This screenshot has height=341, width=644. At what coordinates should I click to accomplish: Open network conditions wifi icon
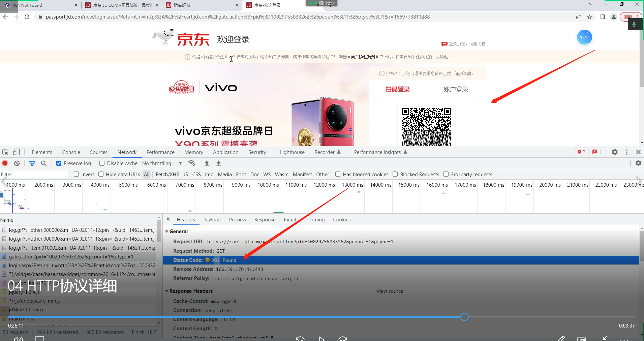pos(192,163)
